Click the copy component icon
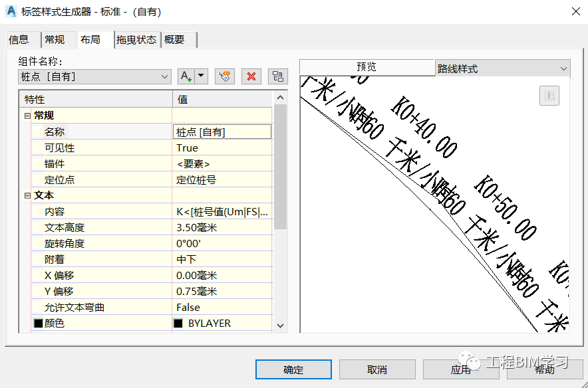Image resolution: width=588 pixels, height=388 pixels. click(x=225, y=76)
